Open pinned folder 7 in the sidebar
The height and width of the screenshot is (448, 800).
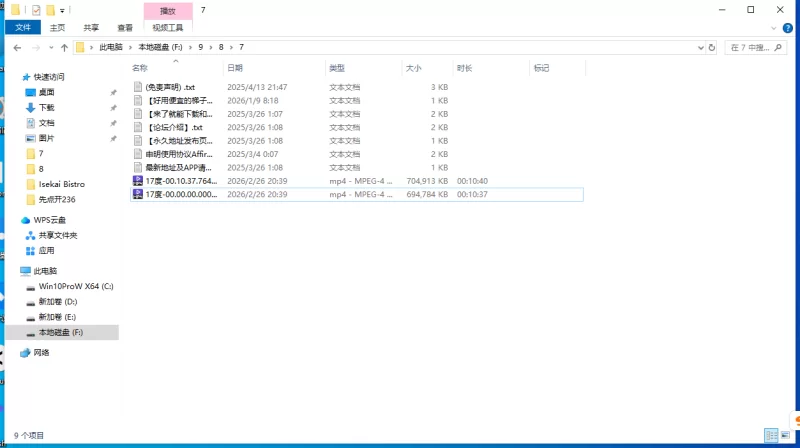tap(41, 154)
